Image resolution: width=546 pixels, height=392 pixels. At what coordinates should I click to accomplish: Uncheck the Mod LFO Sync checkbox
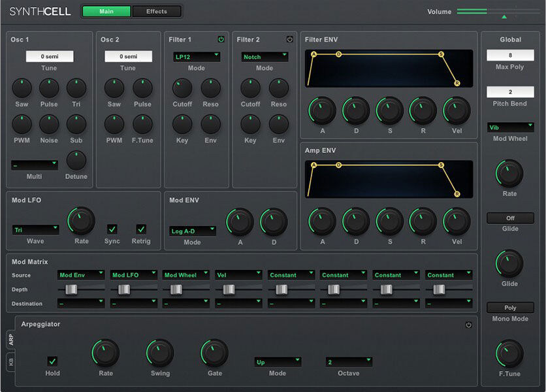click(x=112, y=229)
